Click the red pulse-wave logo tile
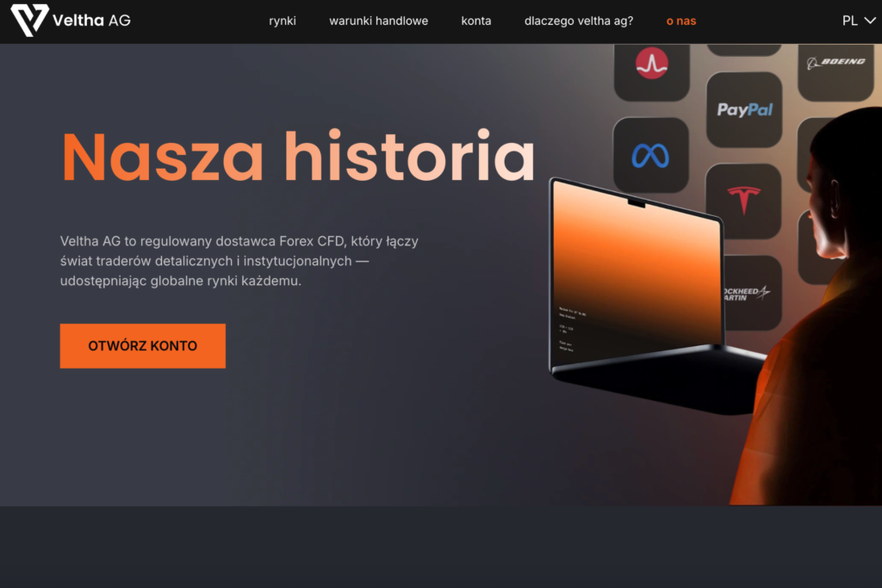 pyautogui.click(x=651, y=71)
